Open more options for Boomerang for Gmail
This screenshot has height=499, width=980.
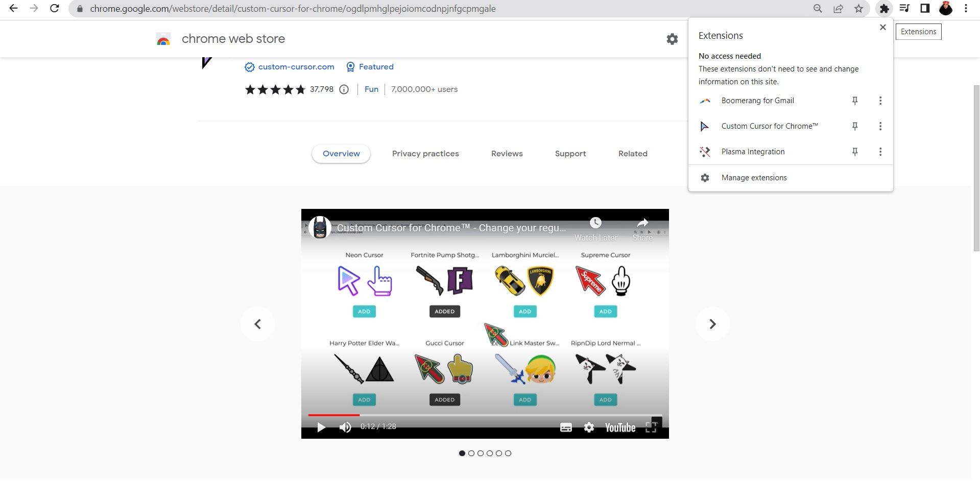click(880, 101)
